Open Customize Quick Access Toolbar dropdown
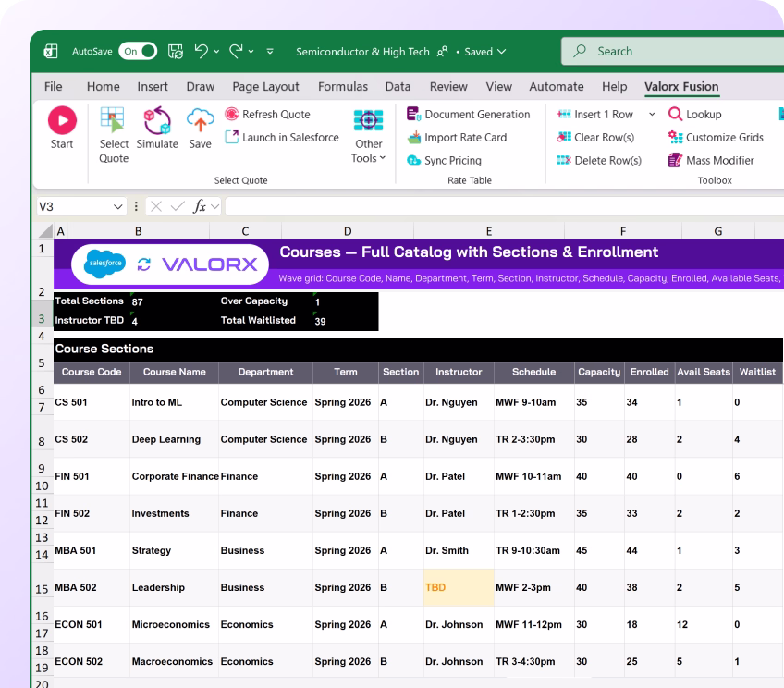The width and height of the screenshot is (784, 688). coord(270,52)
